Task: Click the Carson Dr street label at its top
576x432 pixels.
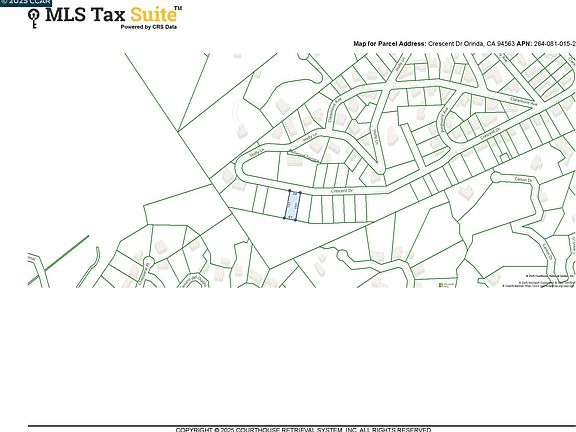Action: (523, 179)
